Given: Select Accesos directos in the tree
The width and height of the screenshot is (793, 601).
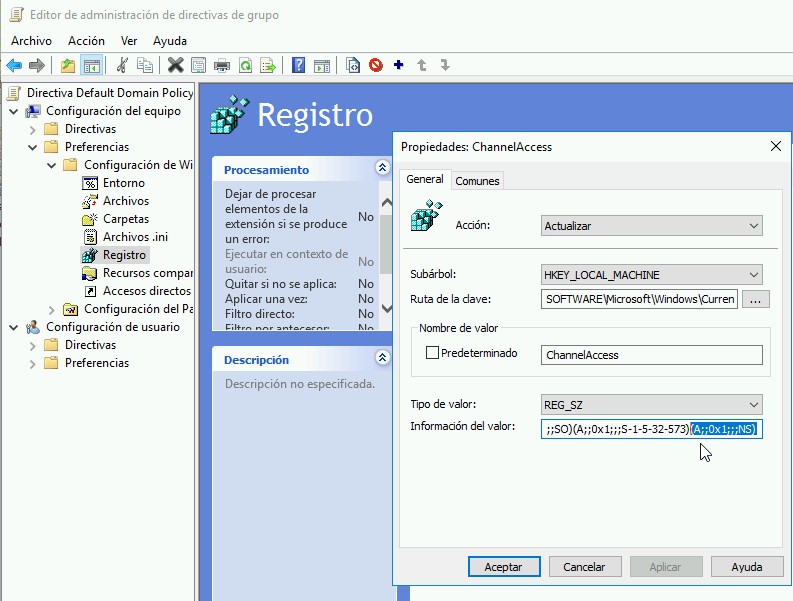Looking at the screenshot, I should pos(147,291).
